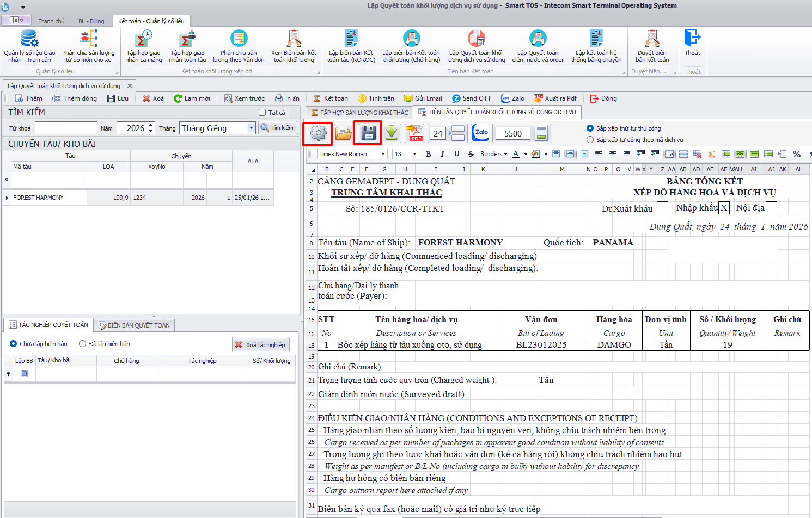Image resolution: width=812 pixels, height=518 pixels.
Task: Open the Tháng Giêng month dropdown
Action: point(251,128)
